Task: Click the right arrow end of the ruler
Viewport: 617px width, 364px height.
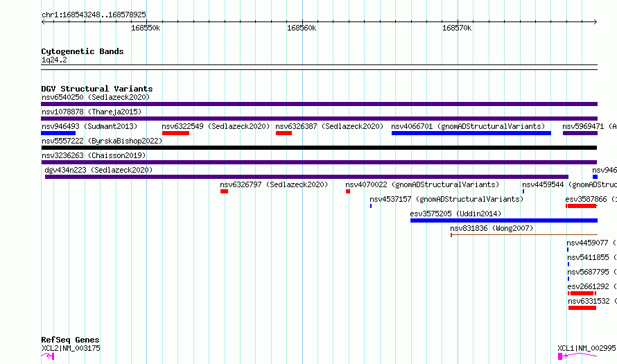Action: [x=596, y=21]
